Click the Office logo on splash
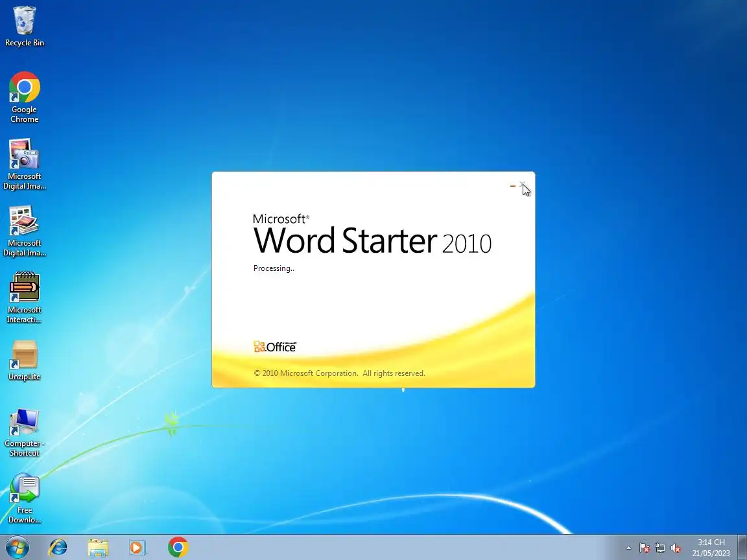 [275, 347]
